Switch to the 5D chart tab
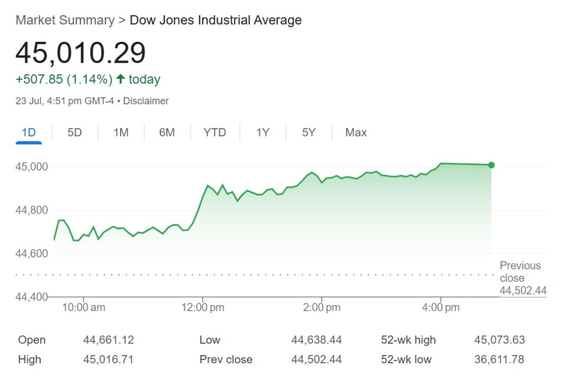 point(74,133)
